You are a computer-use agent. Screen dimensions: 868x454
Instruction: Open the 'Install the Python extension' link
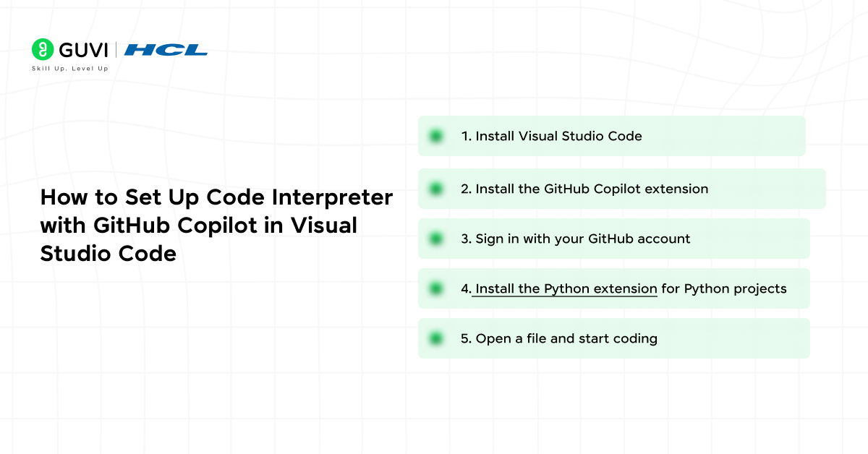tap(565, 288)
